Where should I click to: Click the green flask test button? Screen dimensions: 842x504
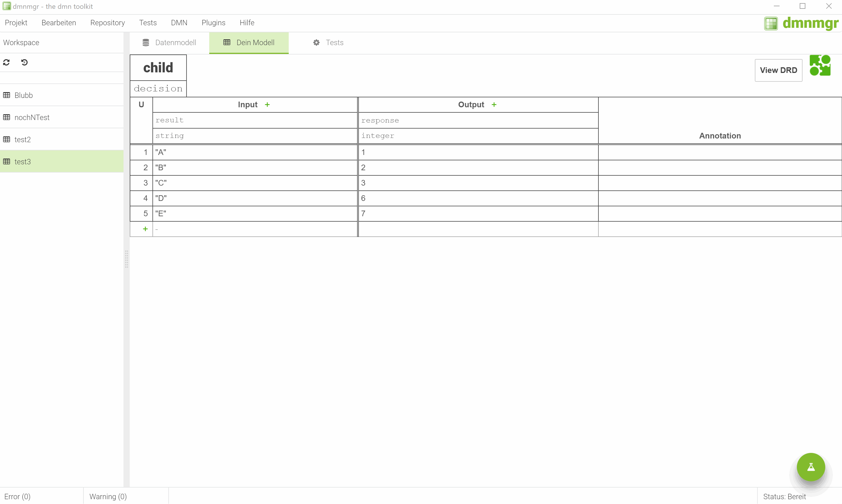click(811, 467)
